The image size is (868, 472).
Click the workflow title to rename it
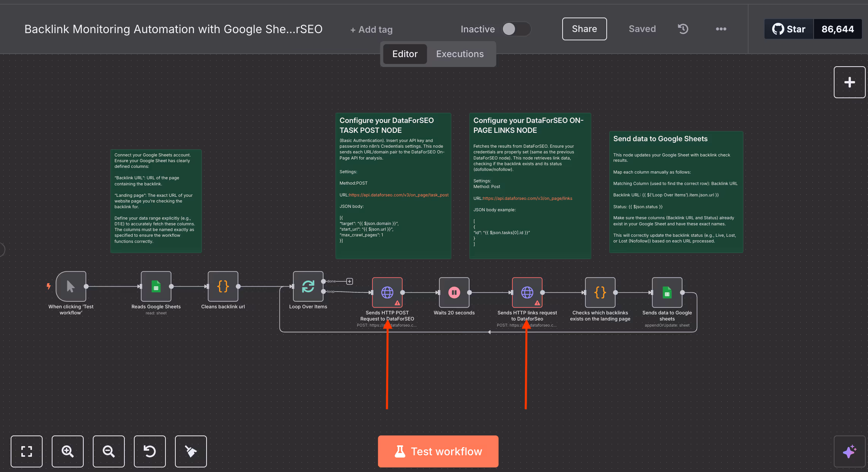coord(173,29)
